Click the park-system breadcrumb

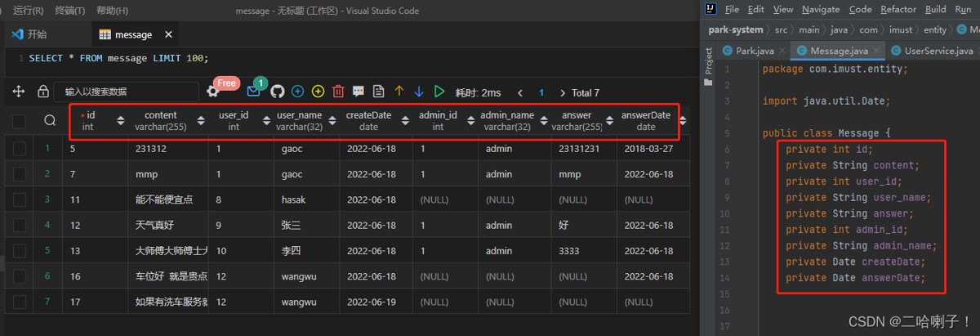pyautogui.click(x=736, y=29)
